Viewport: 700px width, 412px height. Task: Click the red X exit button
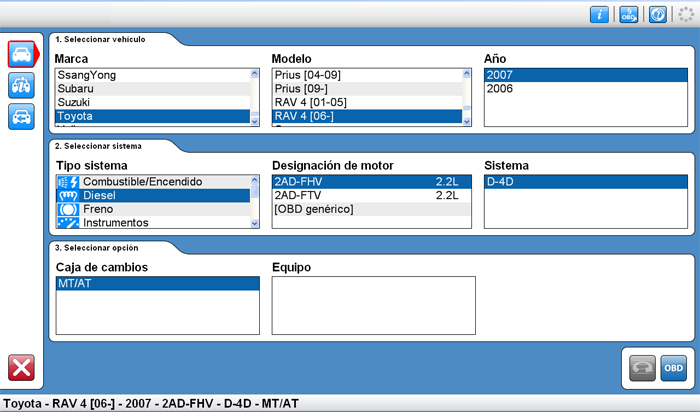pyautogui.click(x=21, y=368)
